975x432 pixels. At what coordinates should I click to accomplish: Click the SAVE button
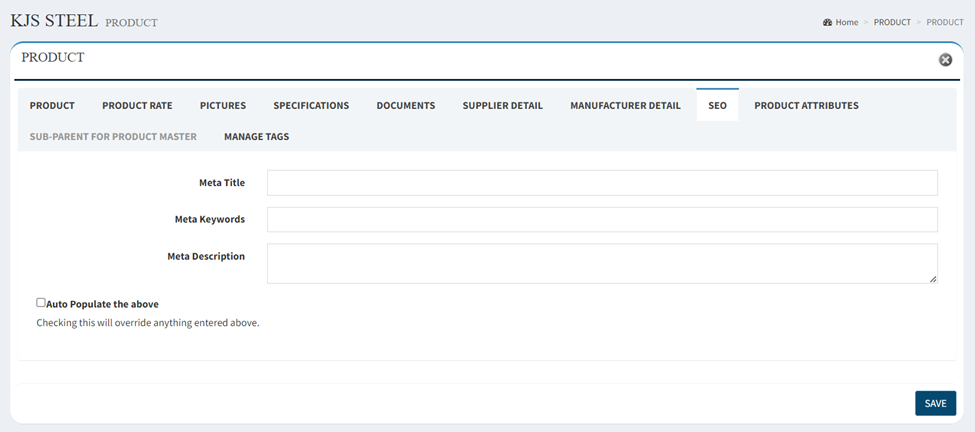pyautogui.click(x=935, y=403)
